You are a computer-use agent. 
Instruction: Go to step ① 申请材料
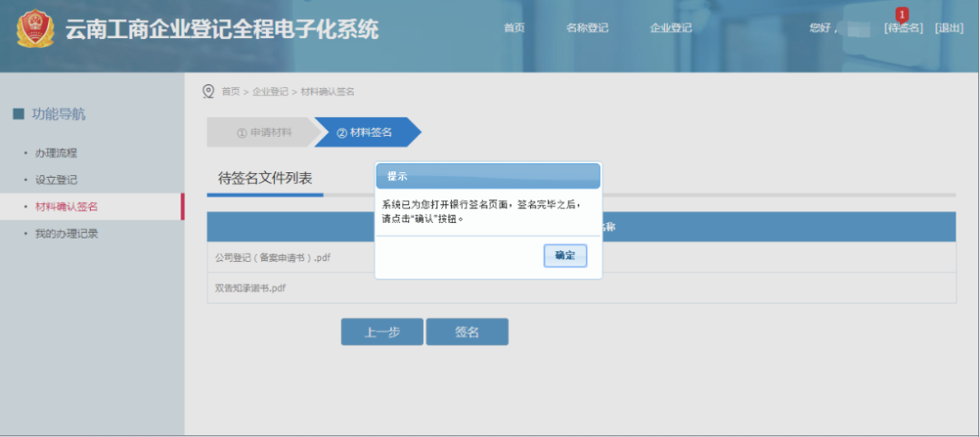point(262,132)
